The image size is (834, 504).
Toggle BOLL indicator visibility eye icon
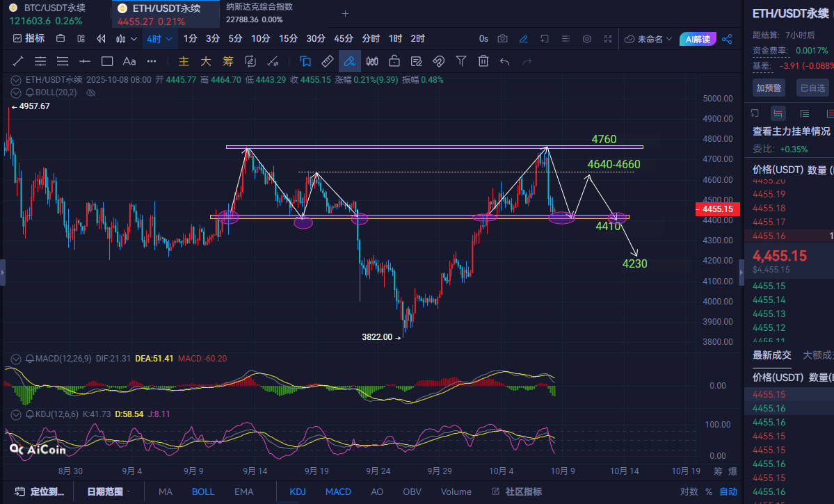pos(90,92)
